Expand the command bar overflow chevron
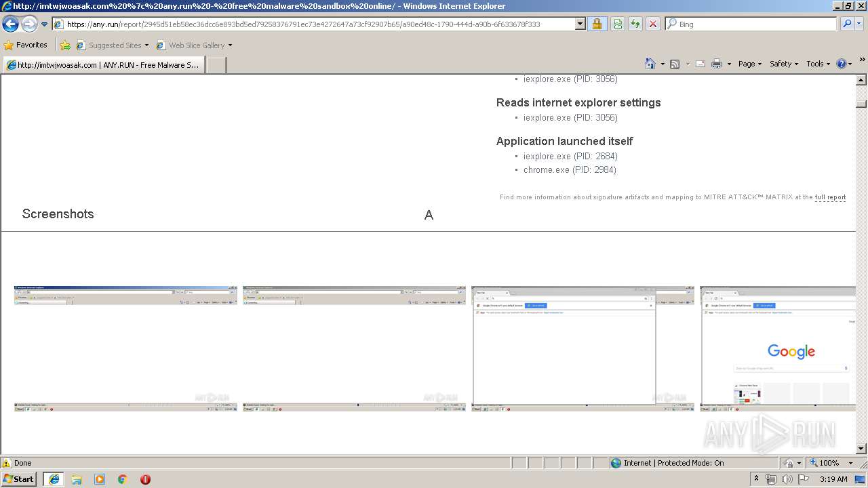The width and height of the screenshot is (868, 488). 863,61
